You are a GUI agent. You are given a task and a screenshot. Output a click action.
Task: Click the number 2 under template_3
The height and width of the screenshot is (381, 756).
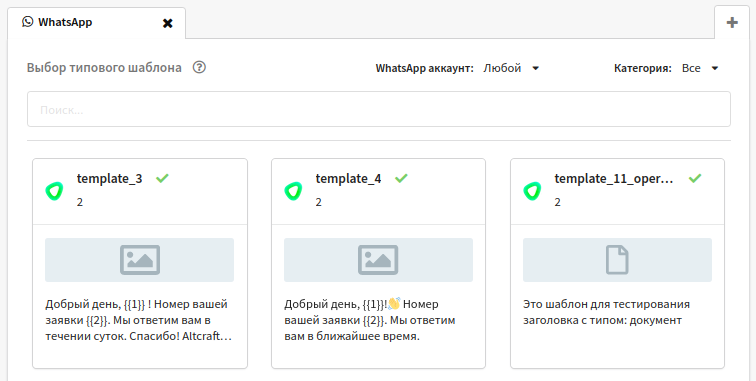coord(80,202)
